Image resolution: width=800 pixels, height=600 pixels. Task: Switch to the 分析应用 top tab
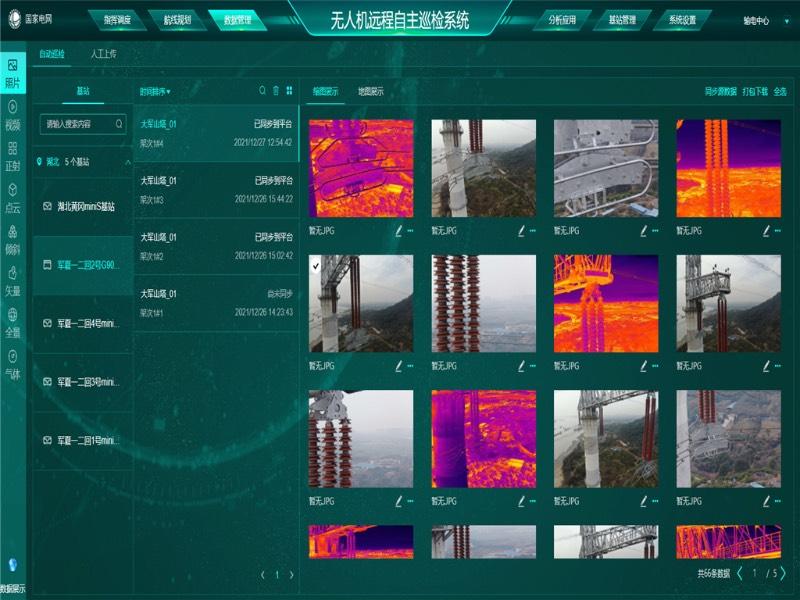pyautogui.click(x=562, y=20)
